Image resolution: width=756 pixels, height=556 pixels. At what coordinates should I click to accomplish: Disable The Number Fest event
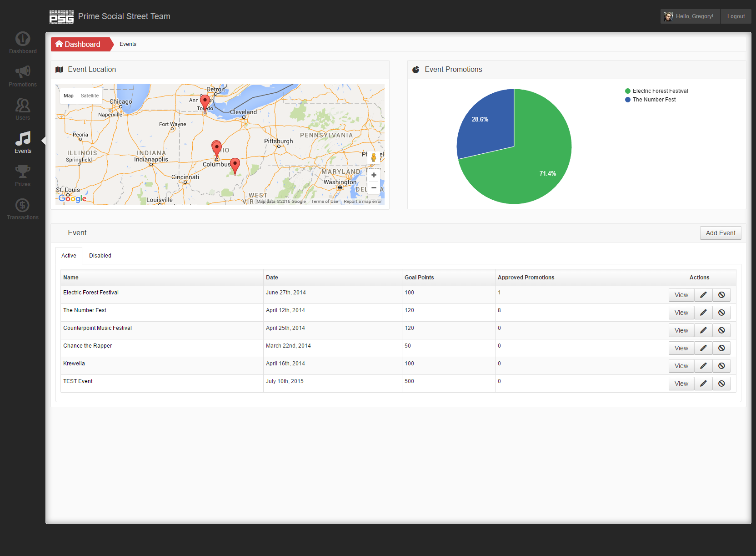tap(721, 313)
